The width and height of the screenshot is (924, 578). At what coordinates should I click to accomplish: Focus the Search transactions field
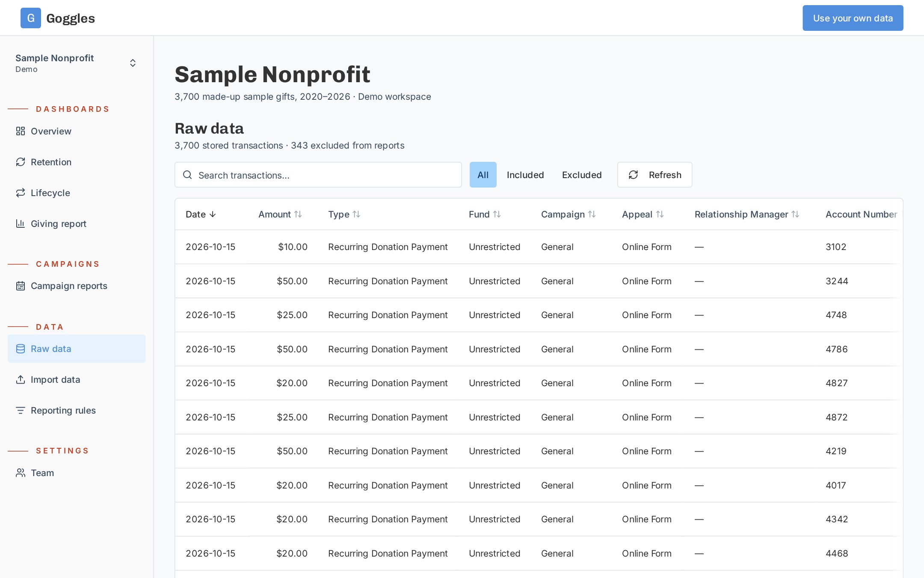[318, 175]
